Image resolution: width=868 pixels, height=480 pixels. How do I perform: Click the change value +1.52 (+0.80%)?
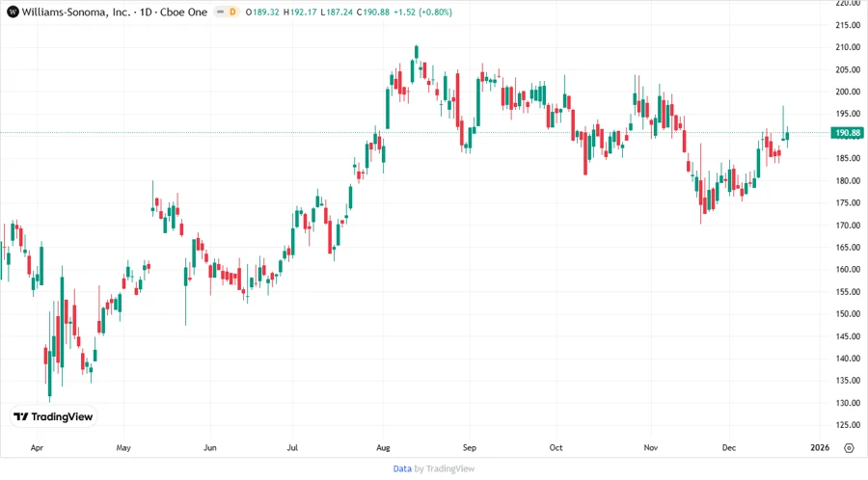[423, 12]
